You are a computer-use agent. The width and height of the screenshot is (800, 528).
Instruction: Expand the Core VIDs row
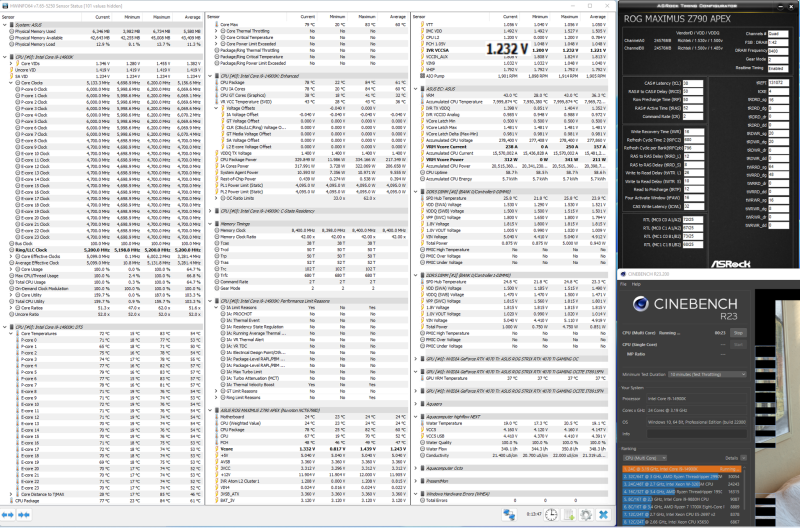click(x=11, y=63)
